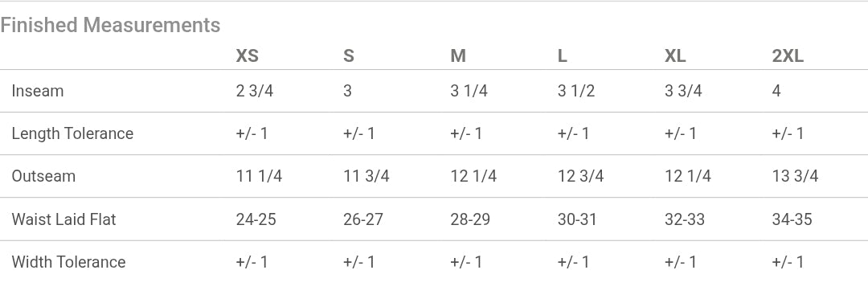Image resolution: width=868 pixels, height=307 pixels.
Task: Click the Finished Measurements heading
Action: pos(110,25)
